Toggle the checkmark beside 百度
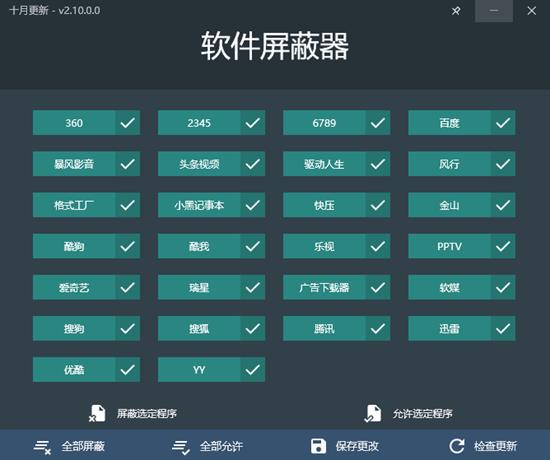The image size is (550, 460). [503, 123]
